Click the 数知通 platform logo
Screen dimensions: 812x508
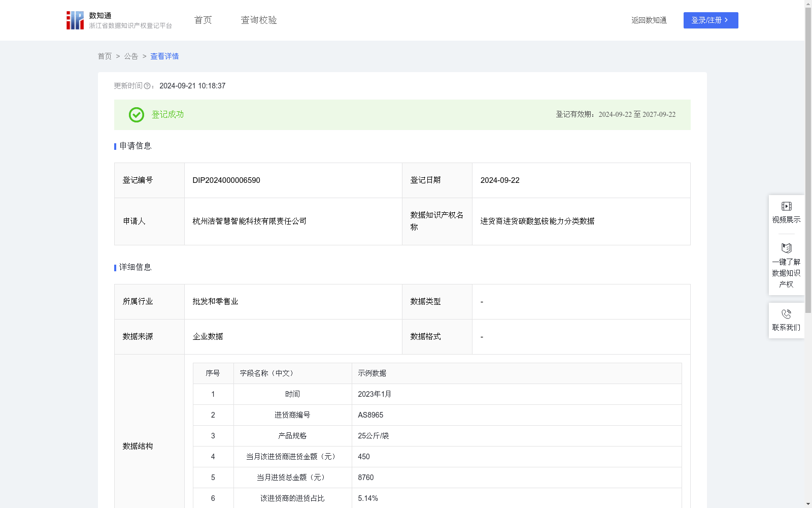pyautogui.click(x=119, y=20)
